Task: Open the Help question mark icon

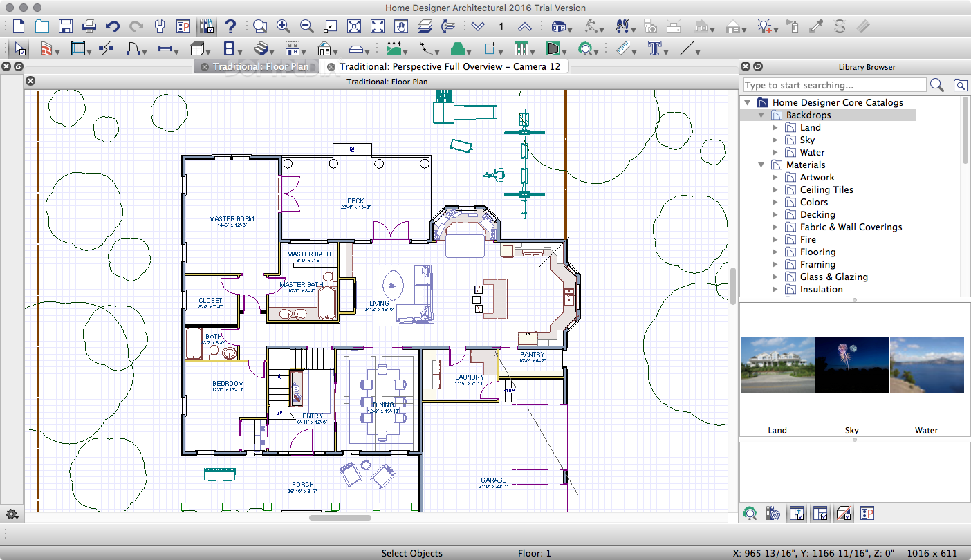Action: [x=230, y=27]
